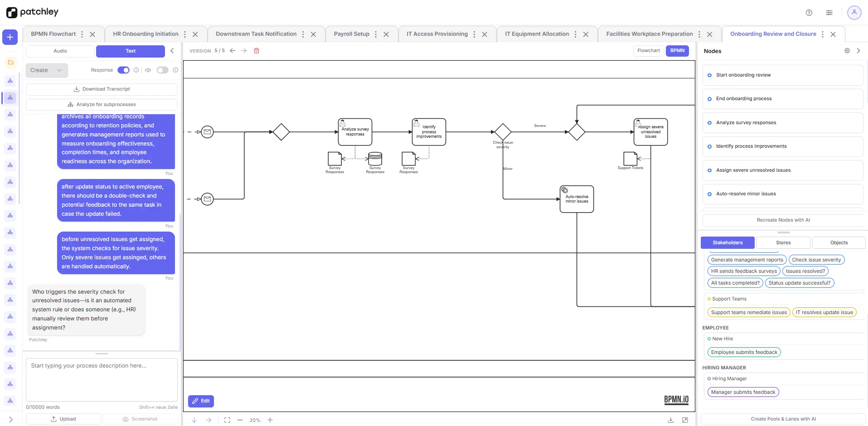Collapse the text panel chevron
The width and height of the screenshot is (868, 426).
tap(172, 51)
